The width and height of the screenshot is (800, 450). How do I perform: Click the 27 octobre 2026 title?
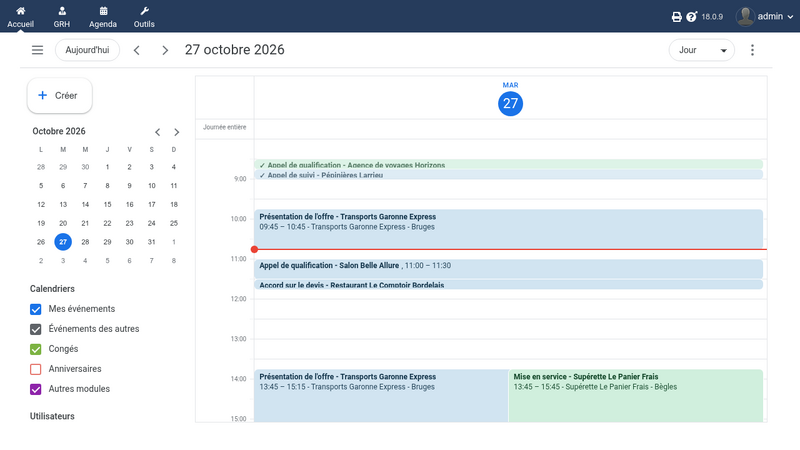(x=235, y=49)
